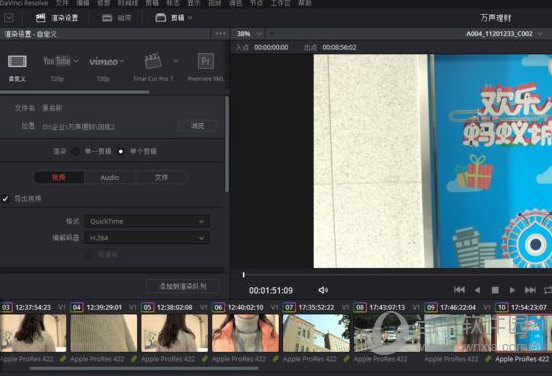
Task: Click the dot icon beside the 38% zoom
Action: [x=272, y=34]
